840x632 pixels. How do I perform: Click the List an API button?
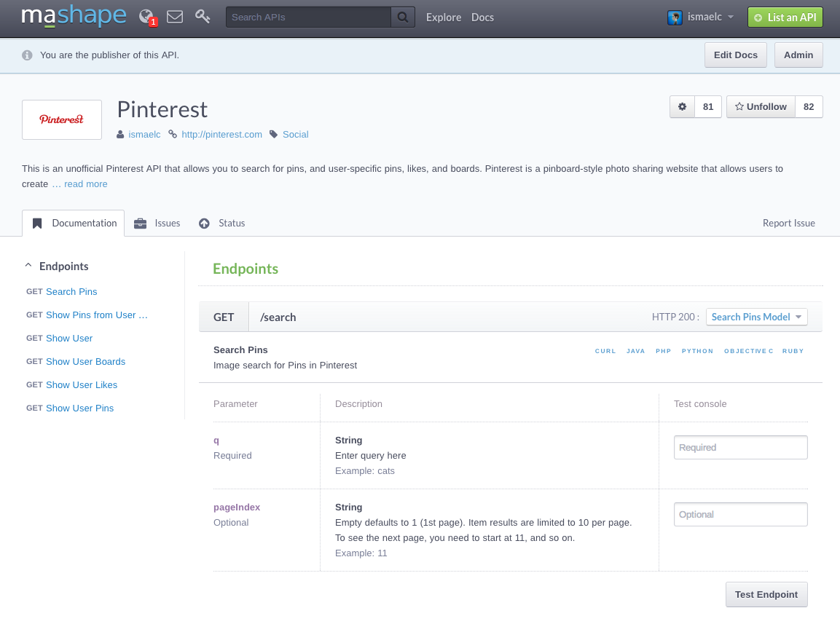pos(785,17)
